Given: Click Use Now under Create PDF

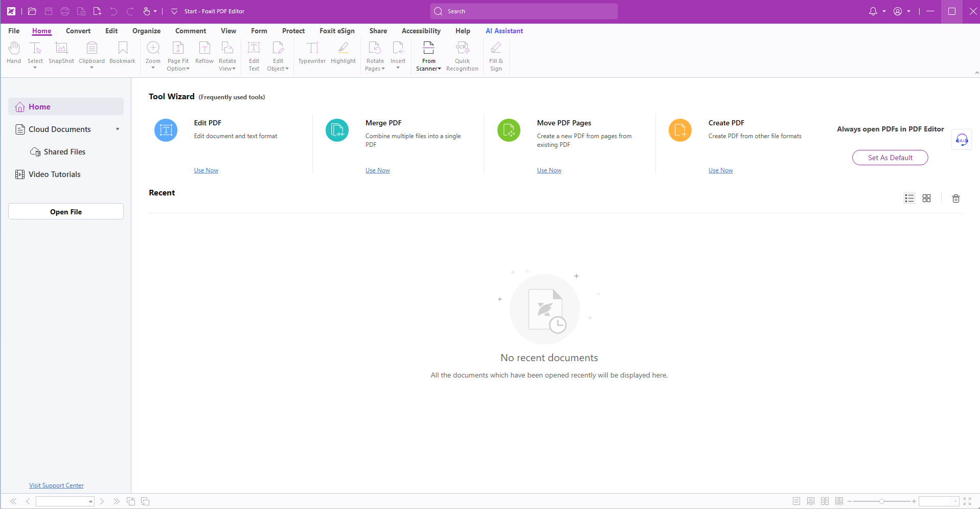Looking at the screenshot, I should click(x=721, y=170).
